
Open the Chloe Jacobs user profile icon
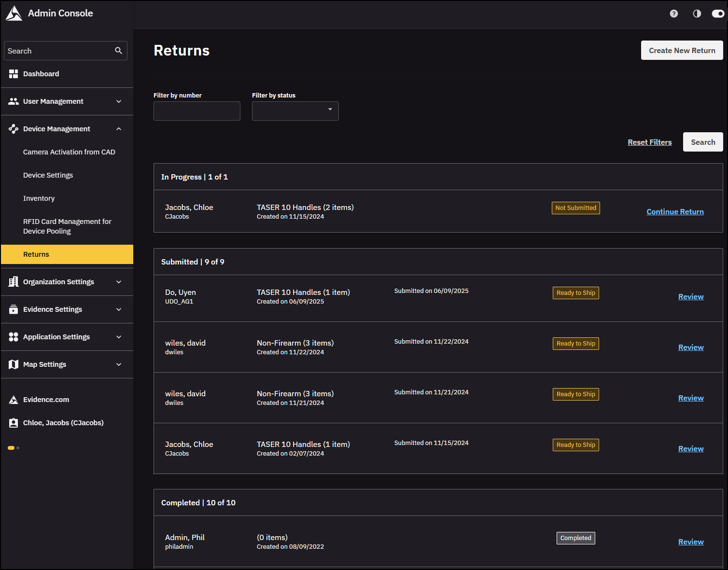[13, 422]
